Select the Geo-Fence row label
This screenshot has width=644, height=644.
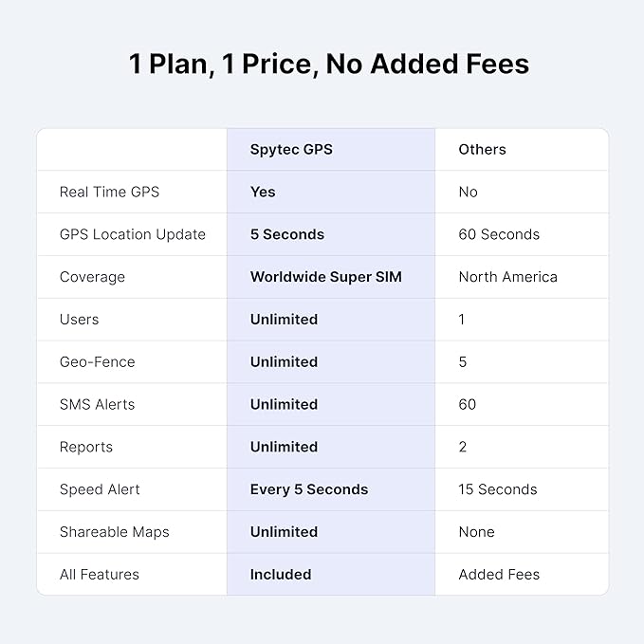[97, 362]
